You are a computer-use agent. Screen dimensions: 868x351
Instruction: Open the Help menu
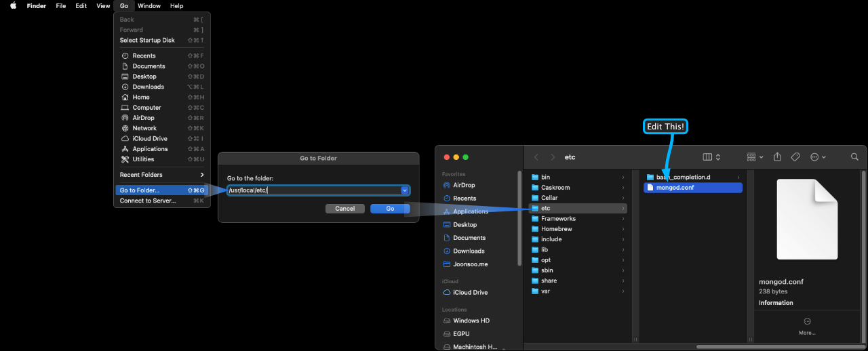click(176, 5)
